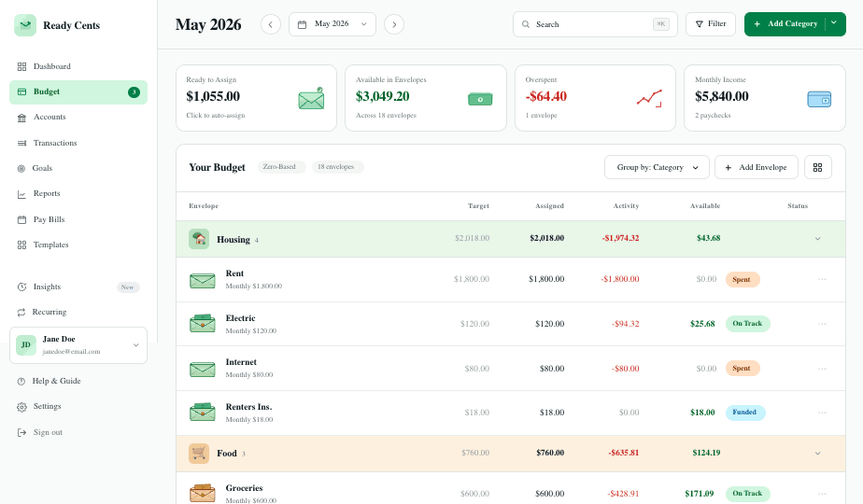Screen dimensions: 863x504
Task: Open the May 2026 month dropdown
Action: point(332,24)
